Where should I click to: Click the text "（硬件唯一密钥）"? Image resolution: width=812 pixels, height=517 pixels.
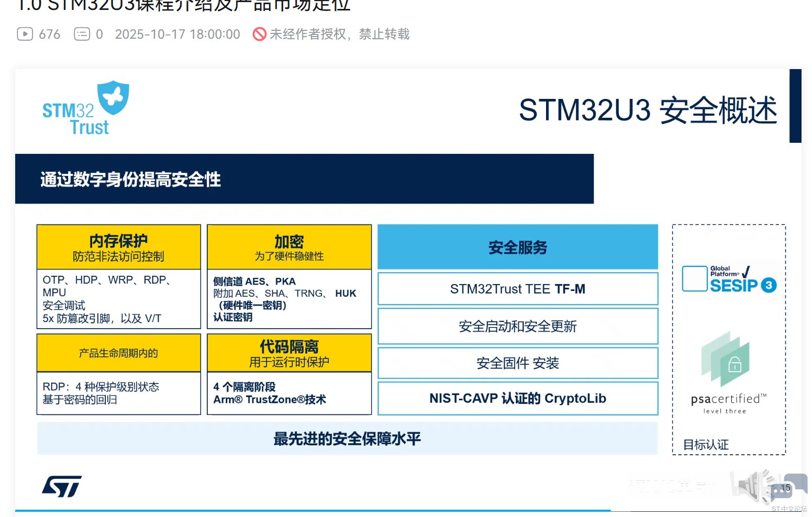coord(252,306)
